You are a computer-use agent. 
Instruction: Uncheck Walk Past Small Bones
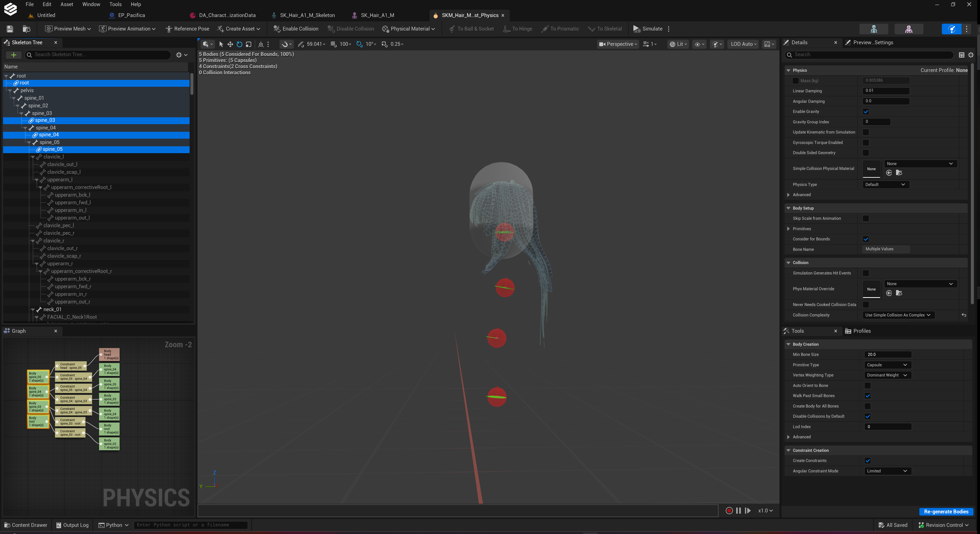(868, 396)
